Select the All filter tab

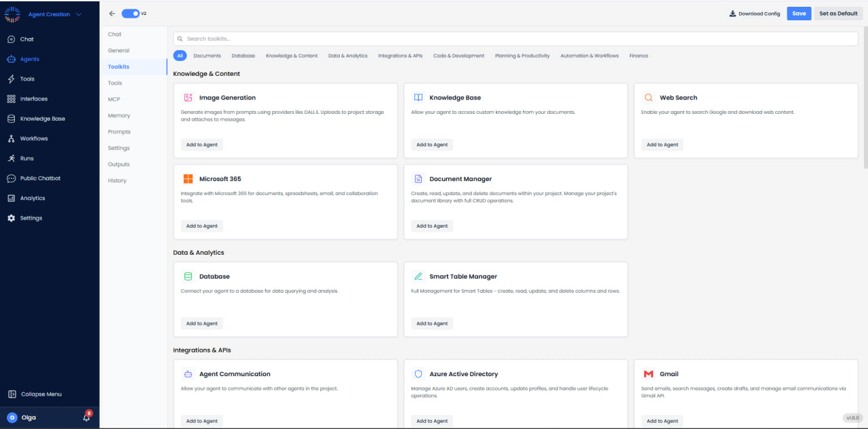pyautogui.click(x=180, y=56)
